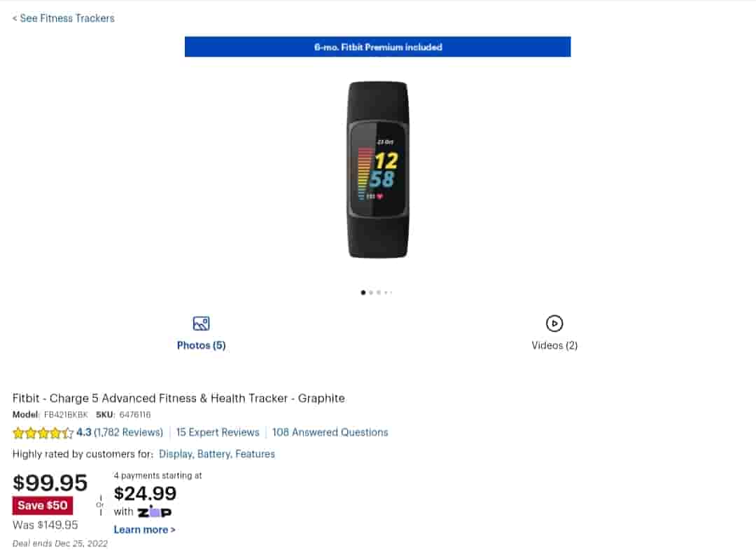Click the Fitbit Charge 5 product image
This screenshot has height=552, width=756.
click(378, 170)
